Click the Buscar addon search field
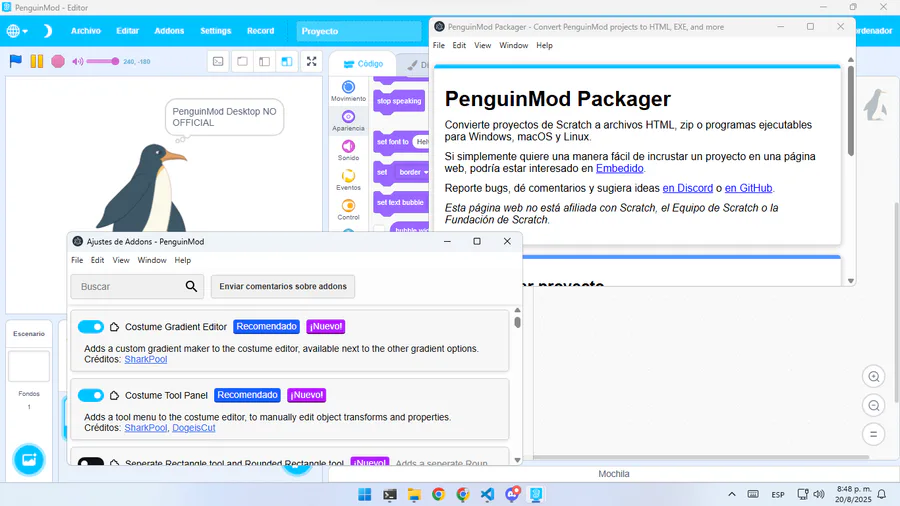The width and height of the screenshot is (900, 506). tap(137, 286)
